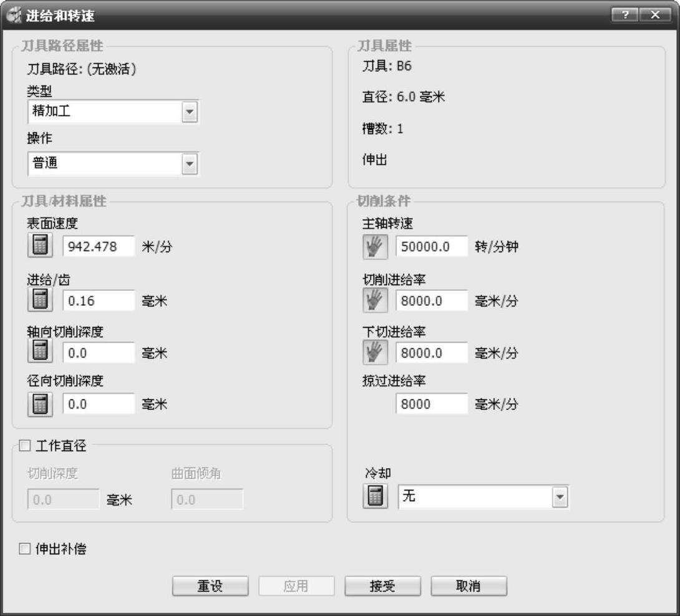This screenshot has width=680, height=616.
Task: Click the 径向切削深度 value field
Action: click(99, 404)
